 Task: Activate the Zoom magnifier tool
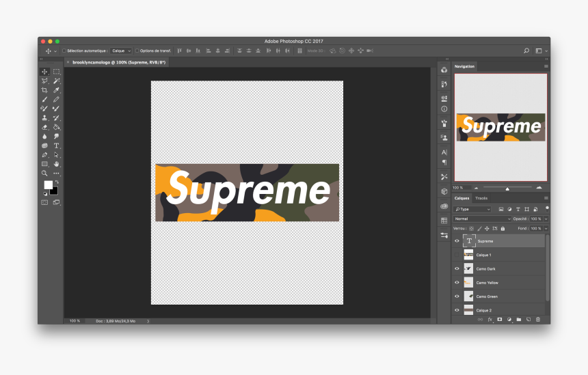[44, 173]
